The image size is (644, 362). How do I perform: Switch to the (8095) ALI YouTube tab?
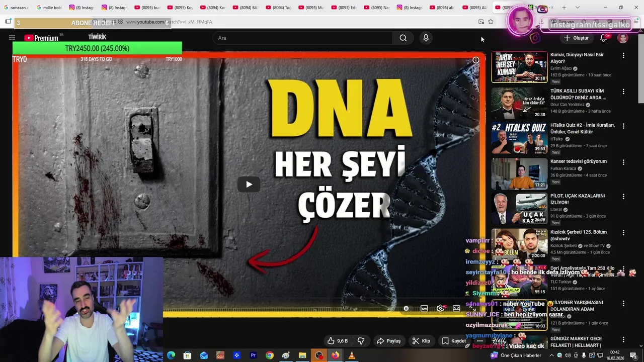coord(474,8)
